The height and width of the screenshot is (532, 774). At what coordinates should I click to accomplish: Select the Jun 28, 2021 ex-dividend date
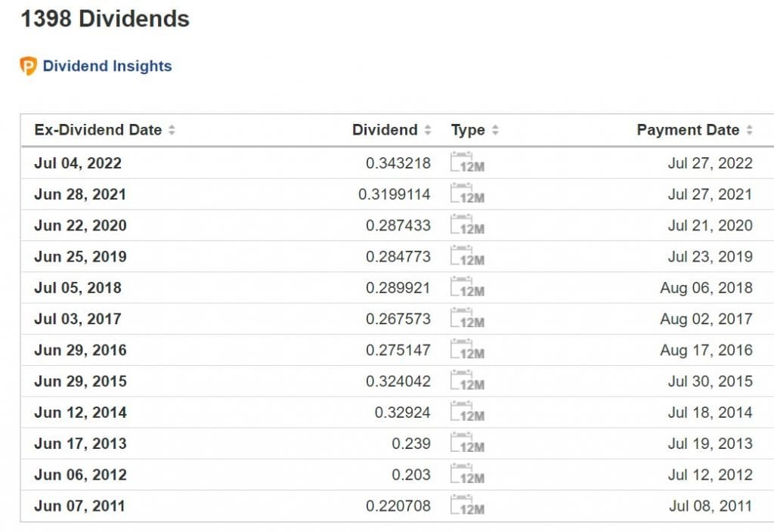(80, 194)
